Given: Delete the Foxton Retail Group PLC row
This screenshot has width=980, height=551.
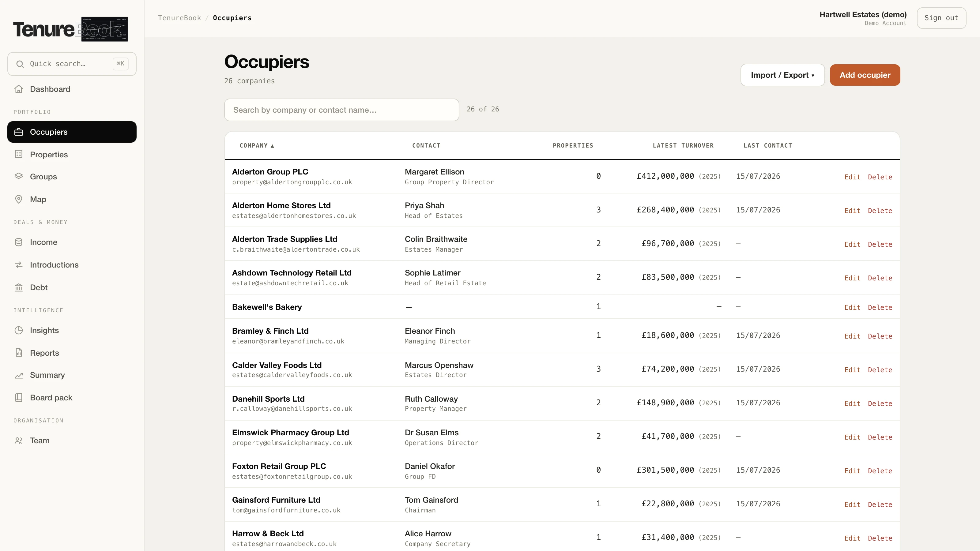Looking at the screenshot, I should [x=880, y=471].
